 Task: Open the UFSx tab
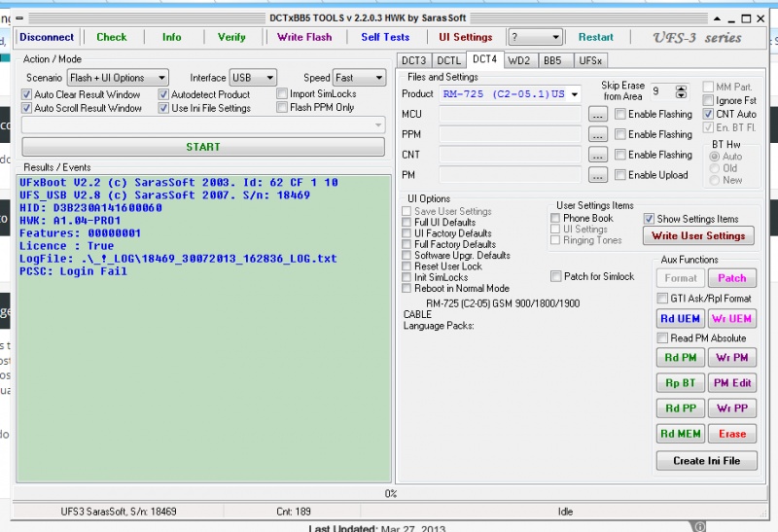590,60
